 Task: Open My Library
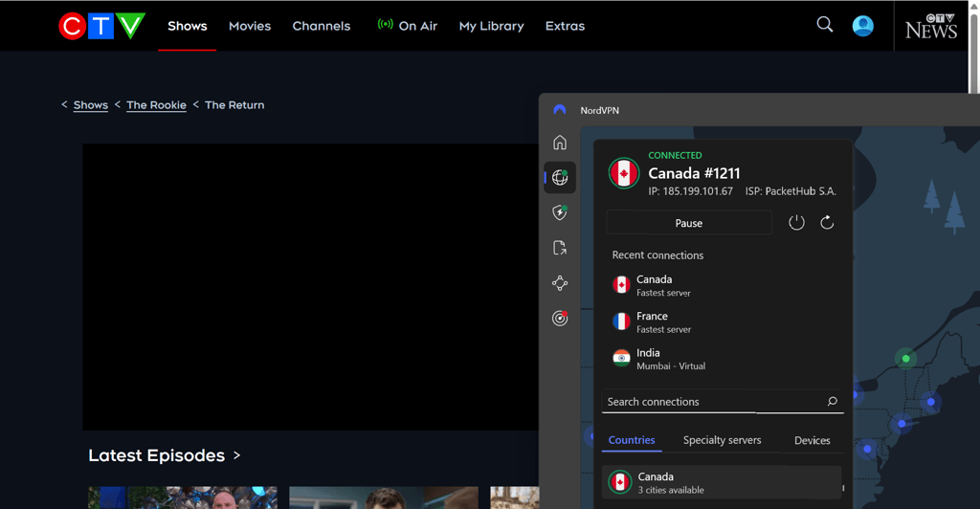pos(491,26)
